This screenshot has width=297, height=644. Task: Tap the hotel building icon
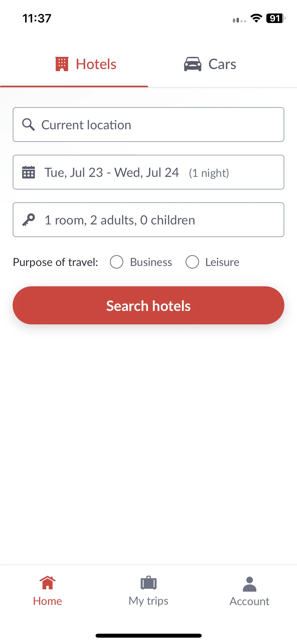point(62,64)
